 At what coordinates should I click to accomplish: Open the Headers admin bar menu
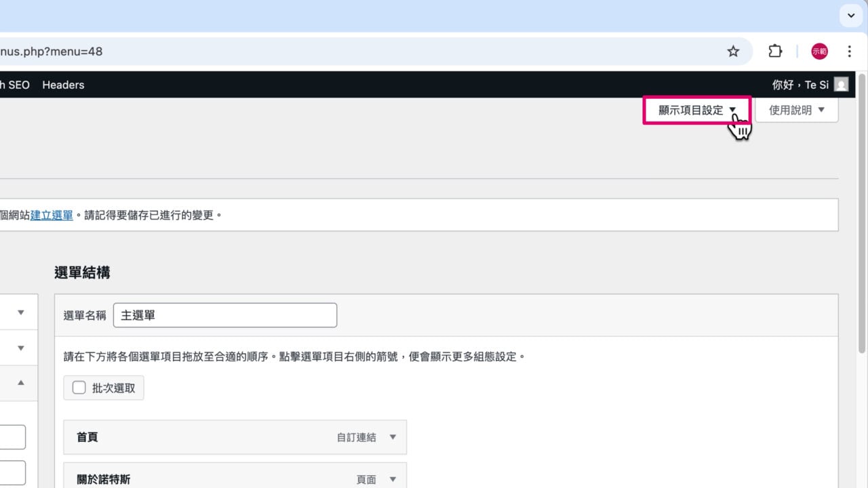point(63,85)
